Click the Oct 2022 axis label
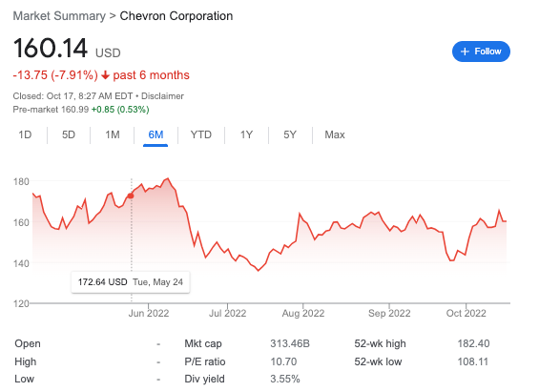Viewport: 539px width, 392px height. [466, 314]
